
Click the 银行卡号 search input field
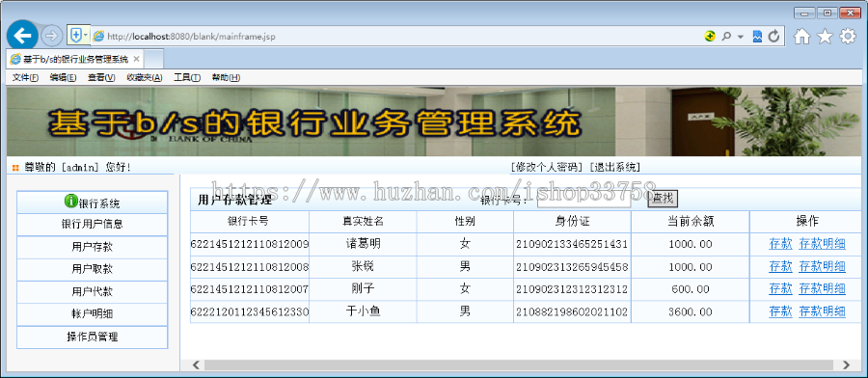tap(584, 199)
